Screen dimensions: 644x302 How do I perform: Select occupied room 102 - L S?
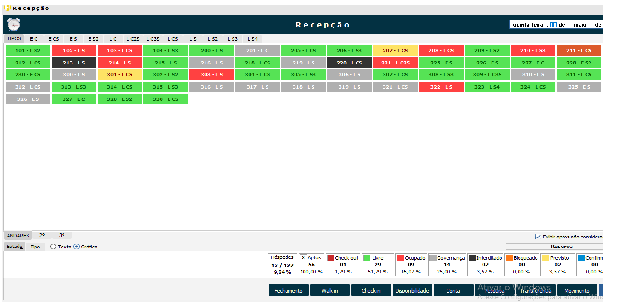point(74,50)
